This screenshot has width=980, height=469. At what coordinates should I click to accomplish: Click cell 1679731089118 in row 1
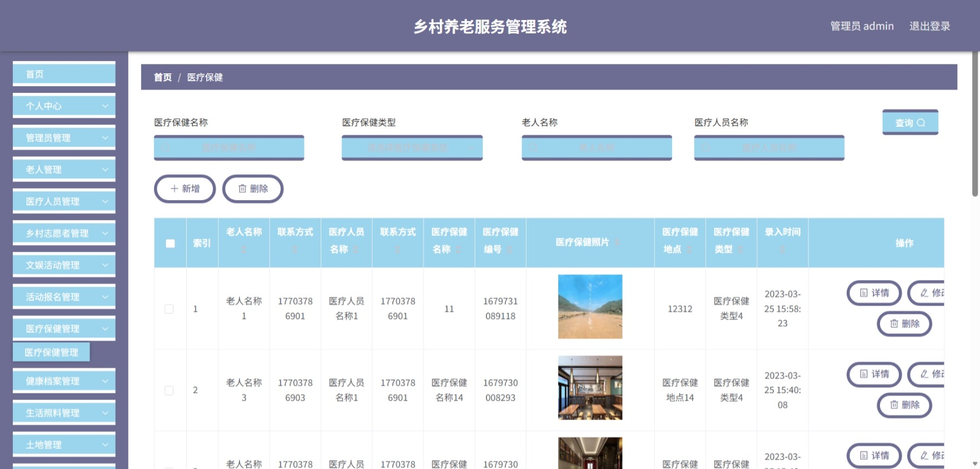(500, 309)
